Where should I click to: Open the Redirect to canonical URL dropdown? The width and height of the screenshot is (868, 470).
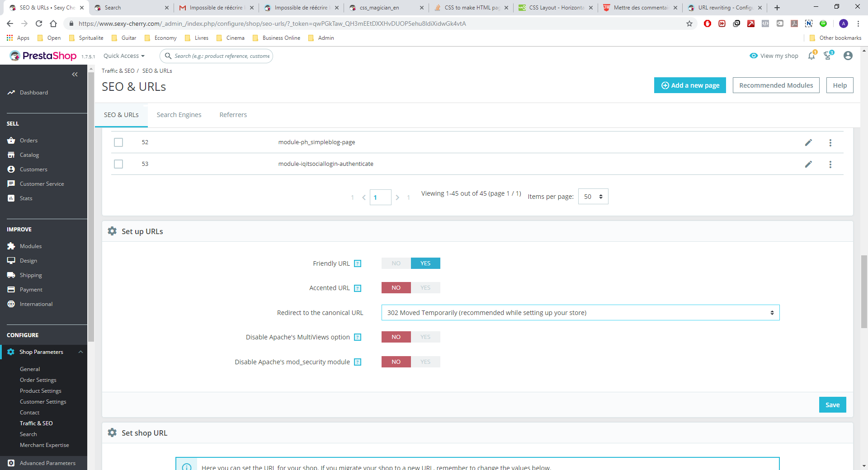(x=580, y=313)
